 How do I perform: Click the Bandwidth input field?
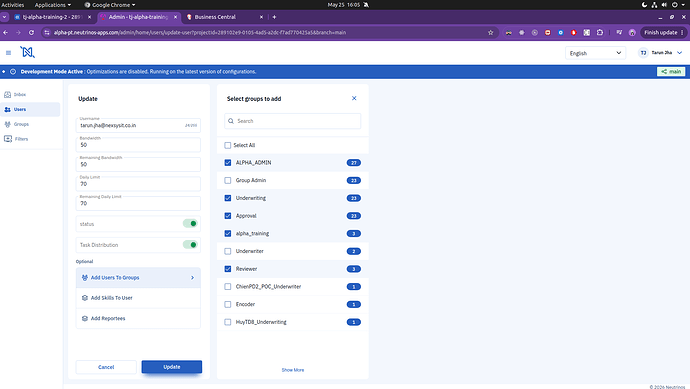point(138,145)
